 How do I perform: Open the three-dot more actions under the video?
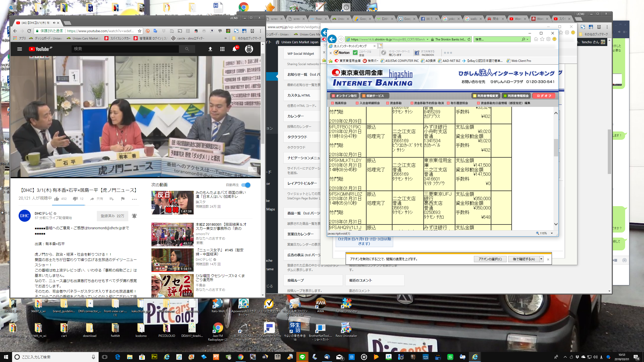click(134, 199)
